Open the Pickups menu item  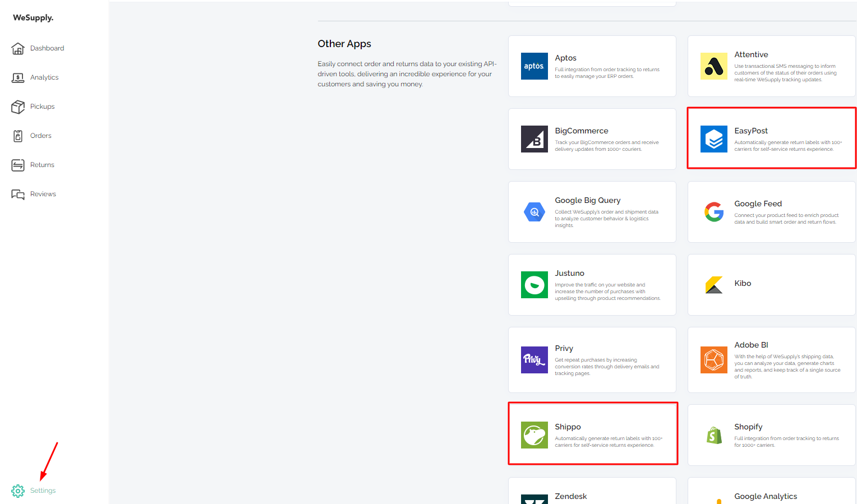[x=43, y=107]
